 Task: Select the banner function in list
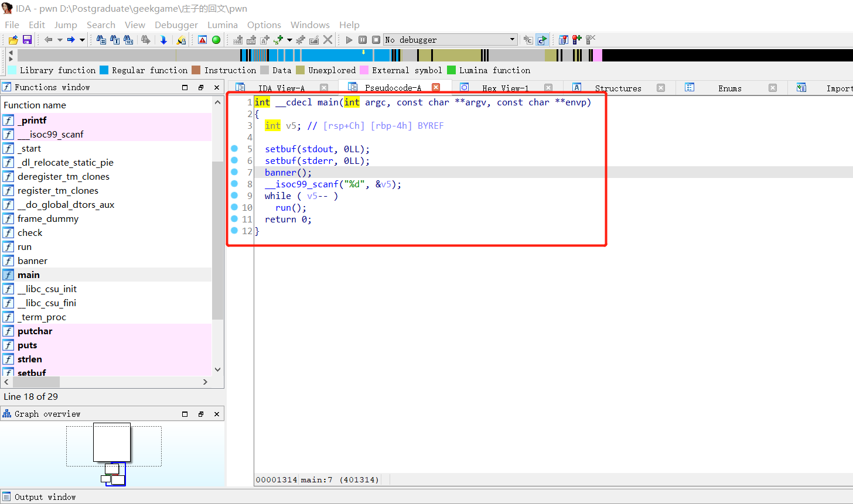point(106,260)
